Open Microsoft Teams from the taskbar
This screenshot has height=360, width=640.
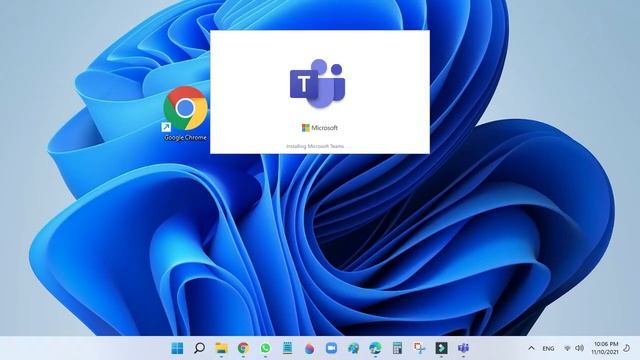463,348
